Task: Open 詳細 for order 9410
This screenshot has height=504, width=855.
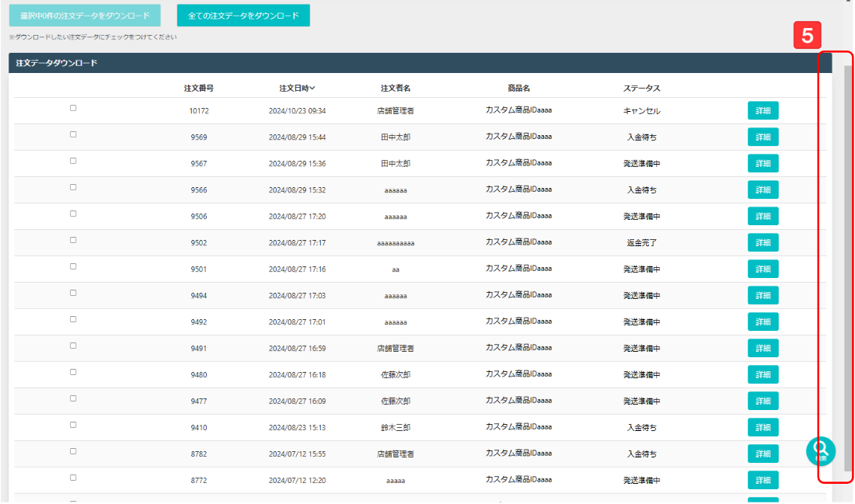Action: [763, 428]
